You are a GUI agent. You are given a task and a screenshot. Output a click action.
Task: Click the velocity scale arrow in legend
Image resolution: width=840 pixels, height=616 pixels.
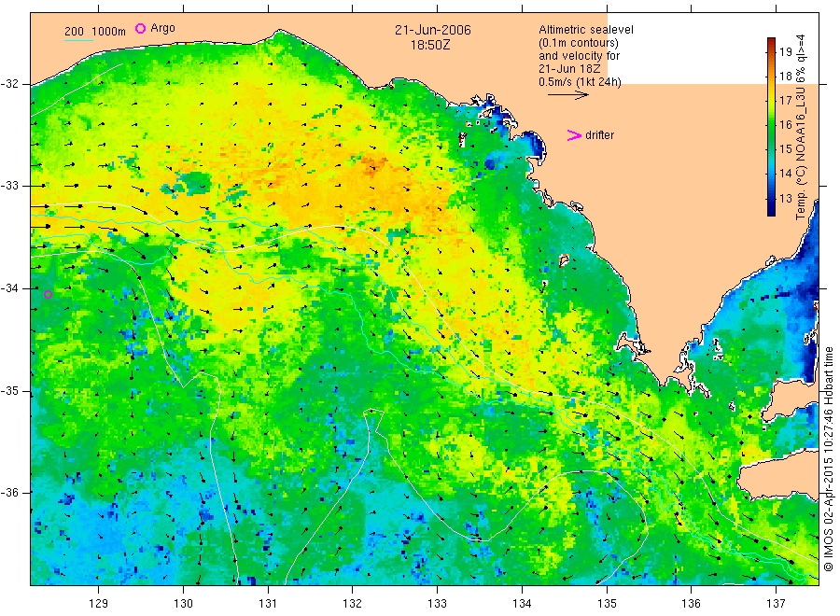click(567, 95)
